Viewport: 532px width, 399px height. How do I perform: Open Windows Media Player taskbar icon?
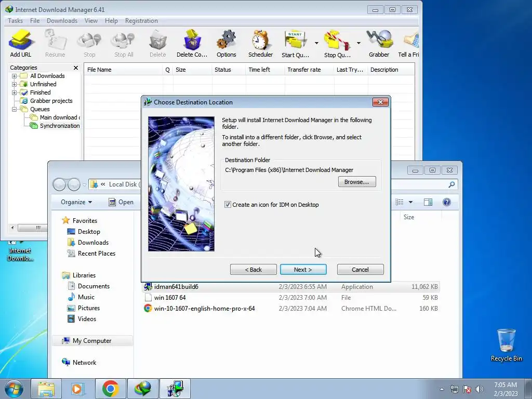click(78, 389)
